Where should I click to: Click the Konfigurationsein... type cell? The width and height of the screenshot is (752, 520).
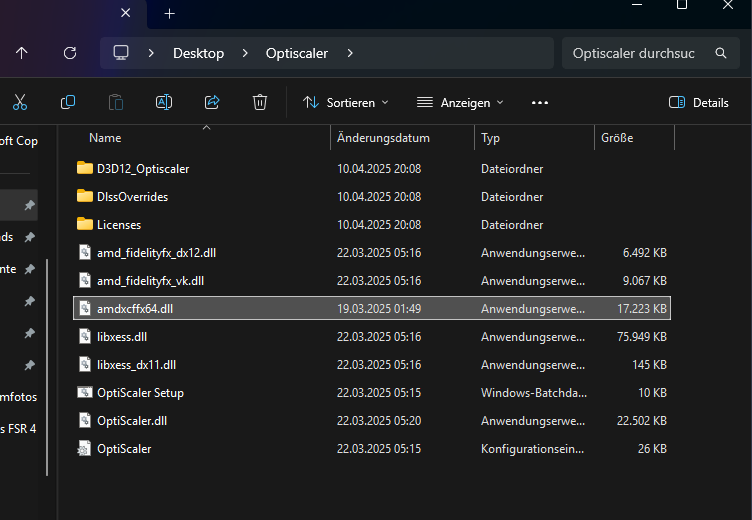tap(533, 449)
